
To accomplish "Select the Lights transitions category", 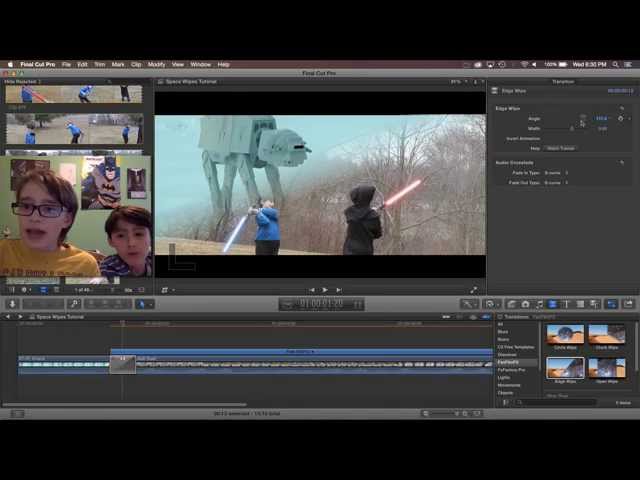I will coord(504,378).
